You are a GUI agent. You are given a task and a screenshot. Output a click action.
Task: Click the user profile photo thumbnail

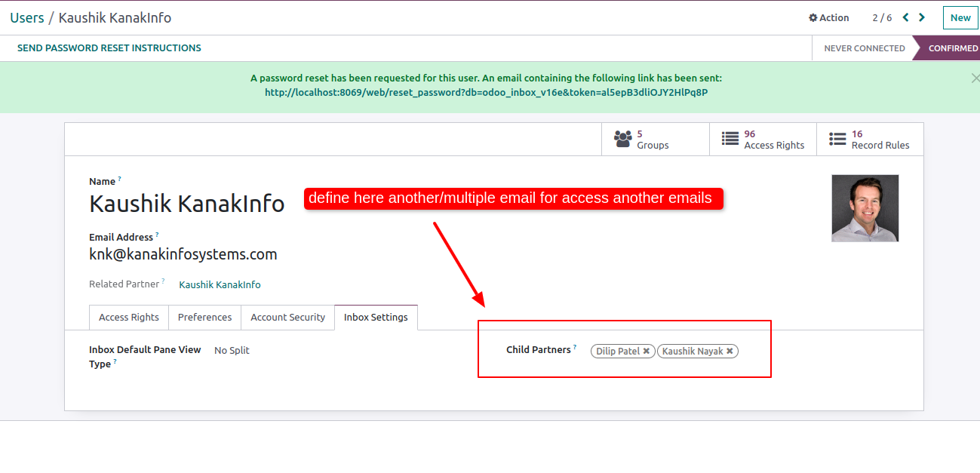tap(865, 208)
